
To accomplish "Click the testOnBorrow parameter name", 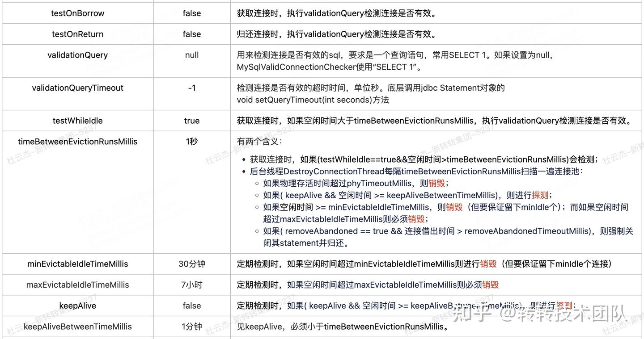I will click(77, 13).
